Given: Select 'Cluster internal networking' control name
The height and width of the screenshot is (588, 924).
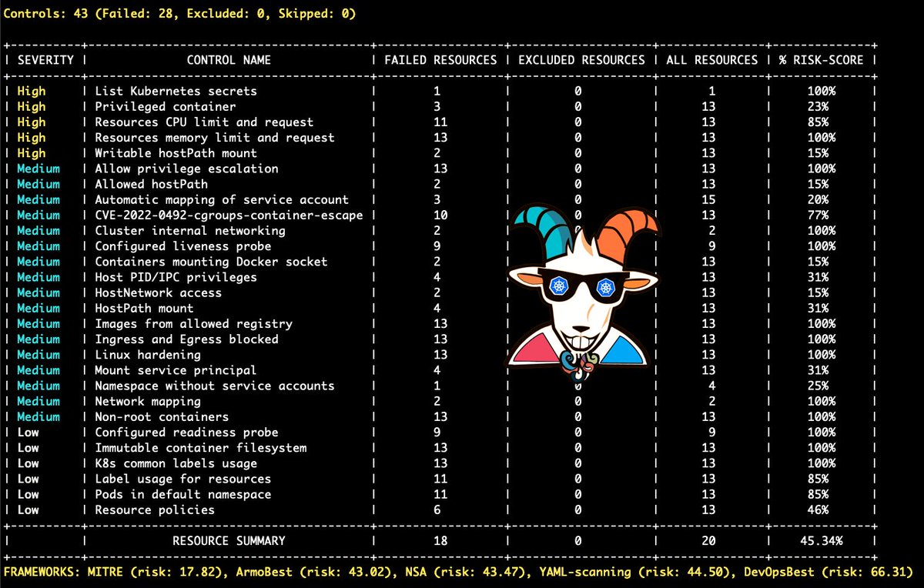Looking at the screenshot, I should [190, 230].
